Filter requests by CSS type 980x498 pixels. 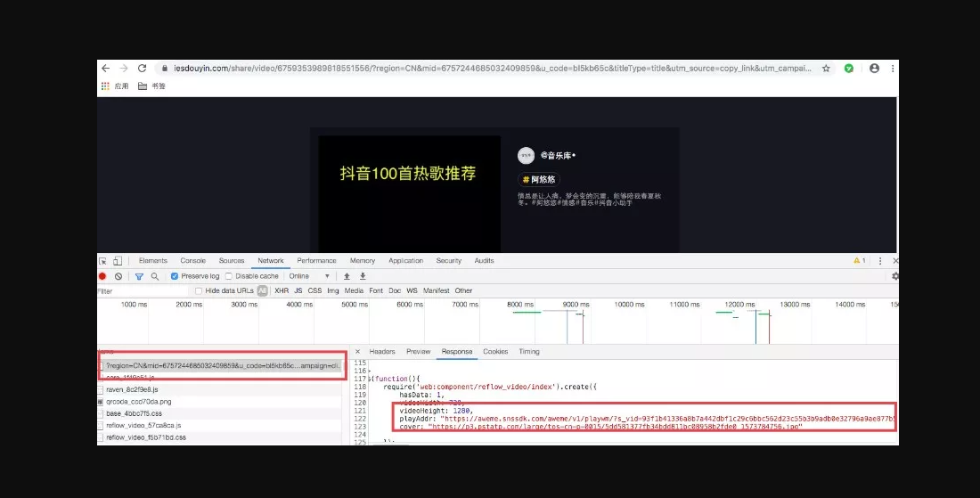click(x=315, y=290)
